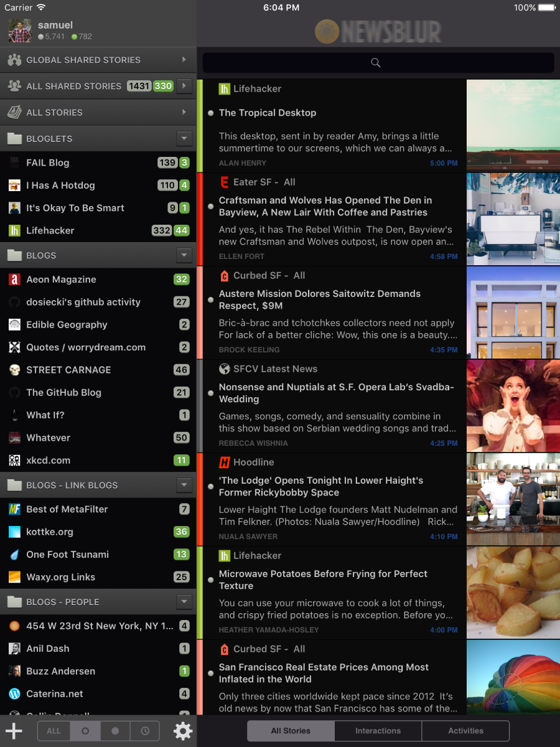Select the 'What If?' feed row
The image size is (560, 747).
click(98, 415)
